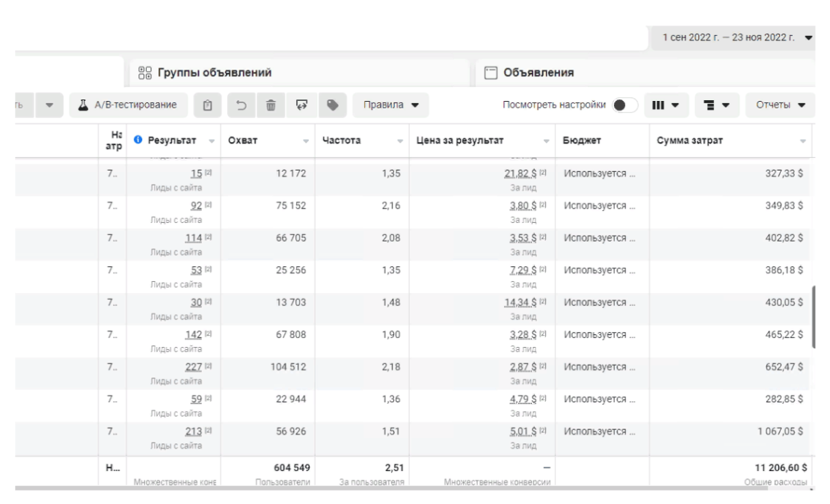The width and height of the screenshot is (830, 504).
Task: Open A/B testing via the flask icon button
Action: pyautogui.click(x=129, y=105)
